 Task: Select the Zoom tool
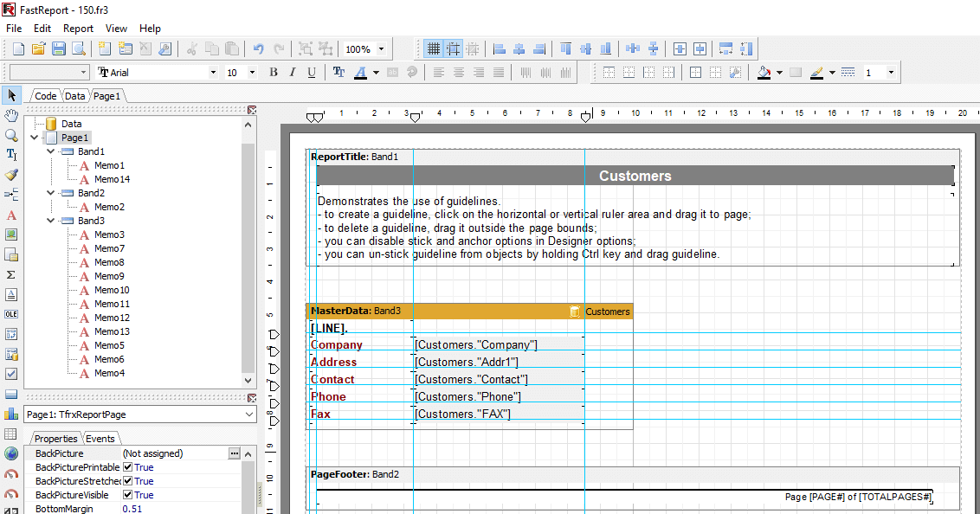coord(11,136)
